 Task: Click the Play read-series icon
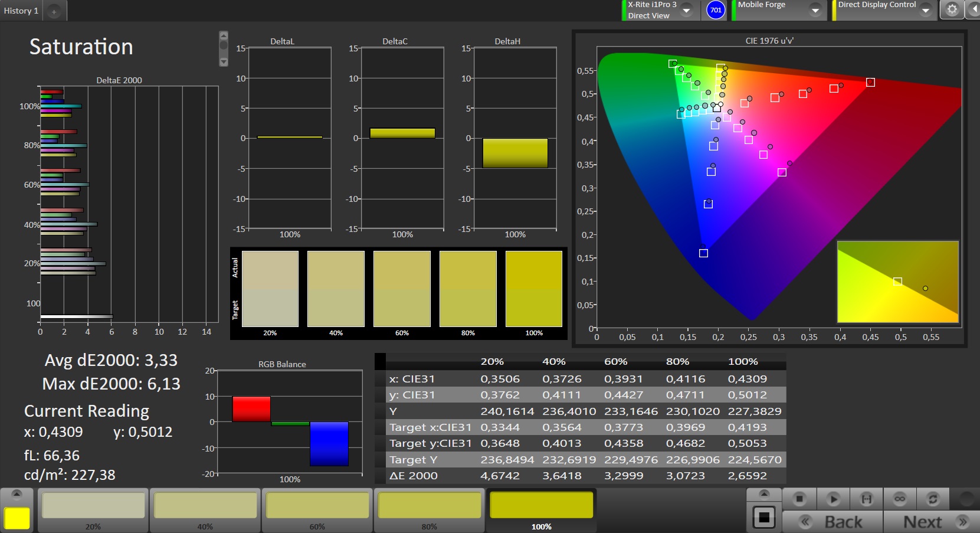pyautogui.click(x=832, y=499)
